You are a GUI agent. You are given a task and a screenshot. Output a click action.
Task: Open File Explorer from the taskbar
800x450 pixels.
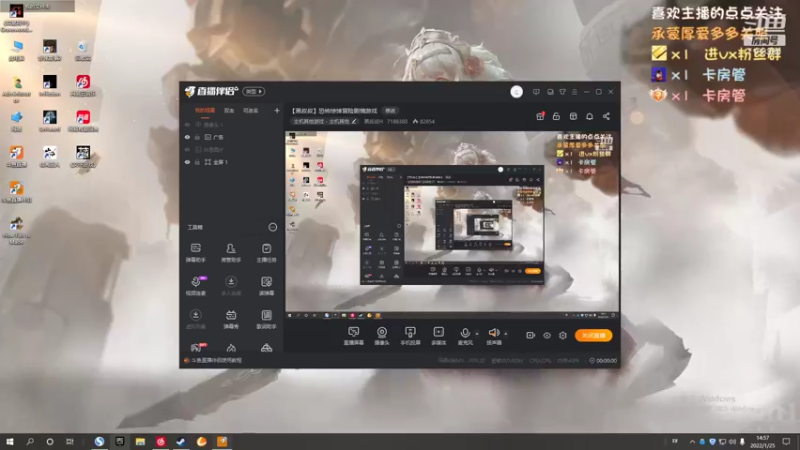pyautogui.click(x=140, y=441)
